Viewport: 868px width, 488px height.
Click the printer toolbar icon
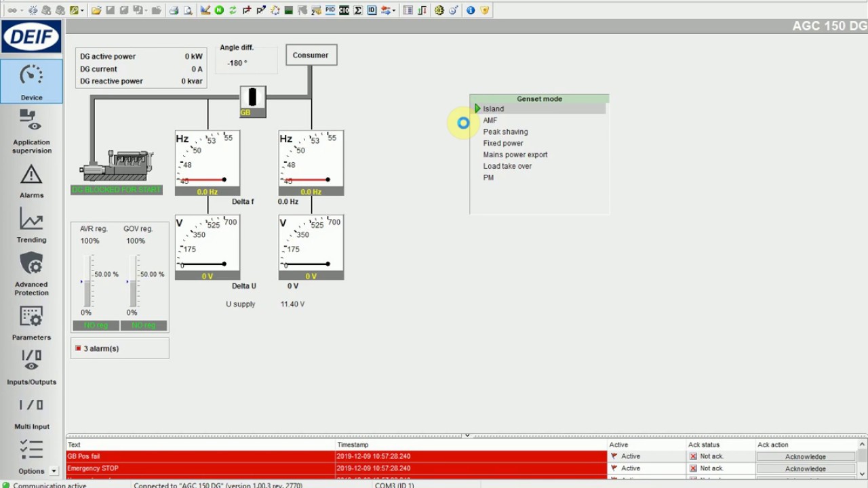pos(174,10)
